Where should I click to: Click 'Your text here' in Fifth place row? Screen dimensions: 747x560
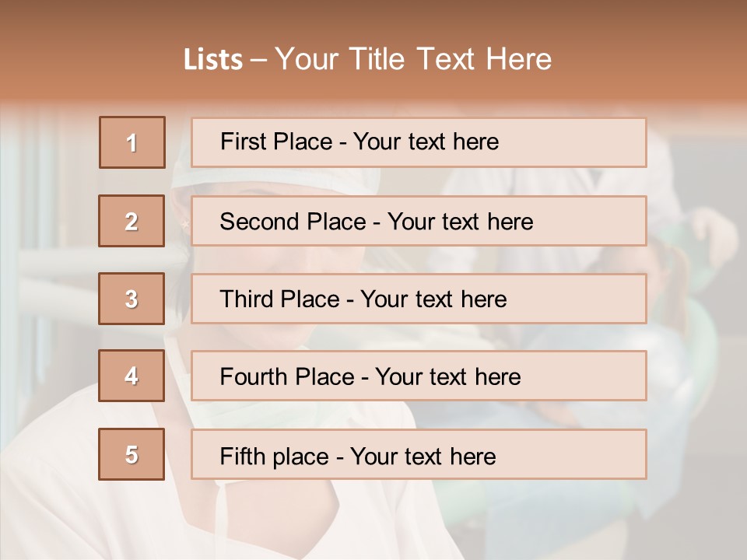coord(423,456)
